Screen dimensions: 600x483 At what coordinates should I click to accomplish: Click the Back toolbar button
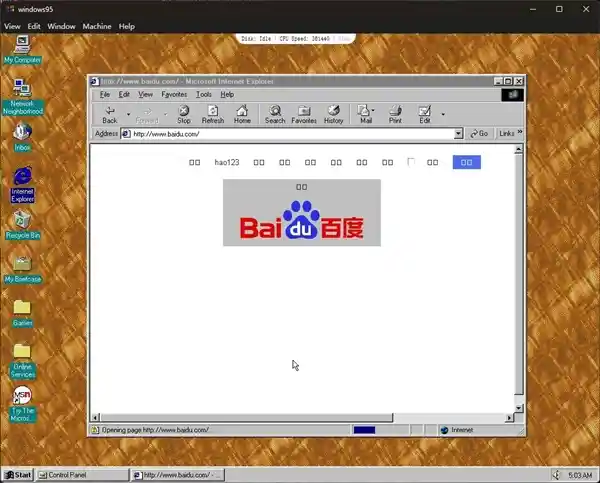pyautogui.click(x=110, y=114)
